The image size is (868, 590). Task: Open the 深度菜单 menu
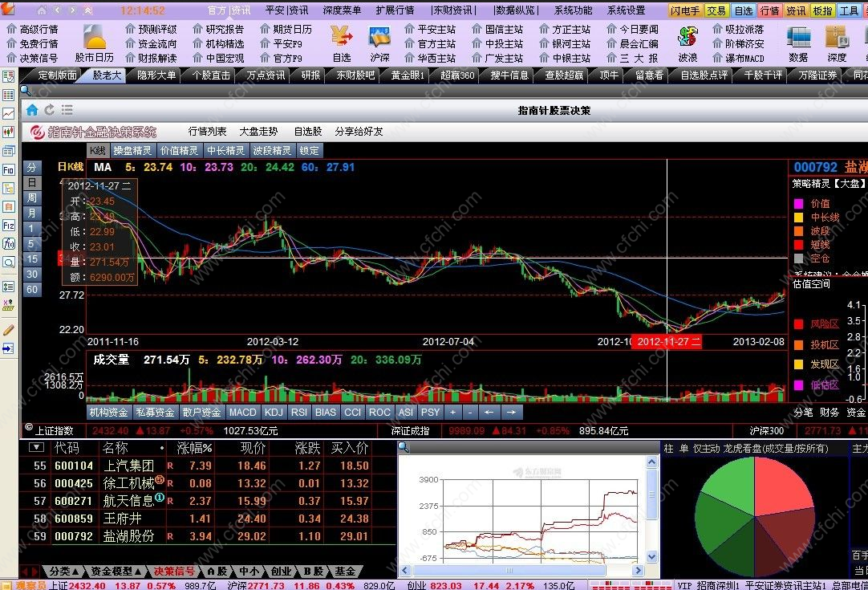[x=342, y=10]
